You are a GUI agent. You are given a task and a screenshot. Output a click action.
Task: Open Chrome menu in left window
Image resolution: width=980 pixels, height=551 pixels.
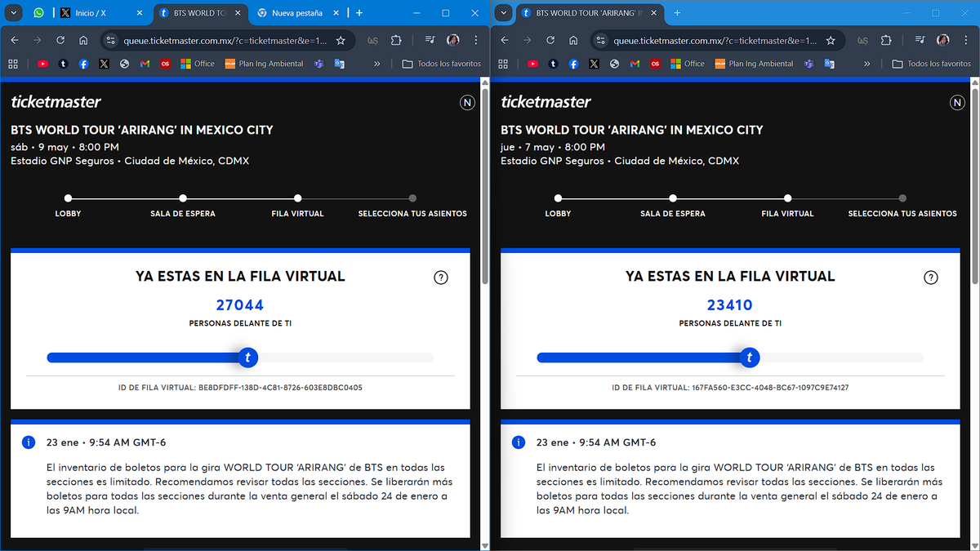tap(476, 40)
